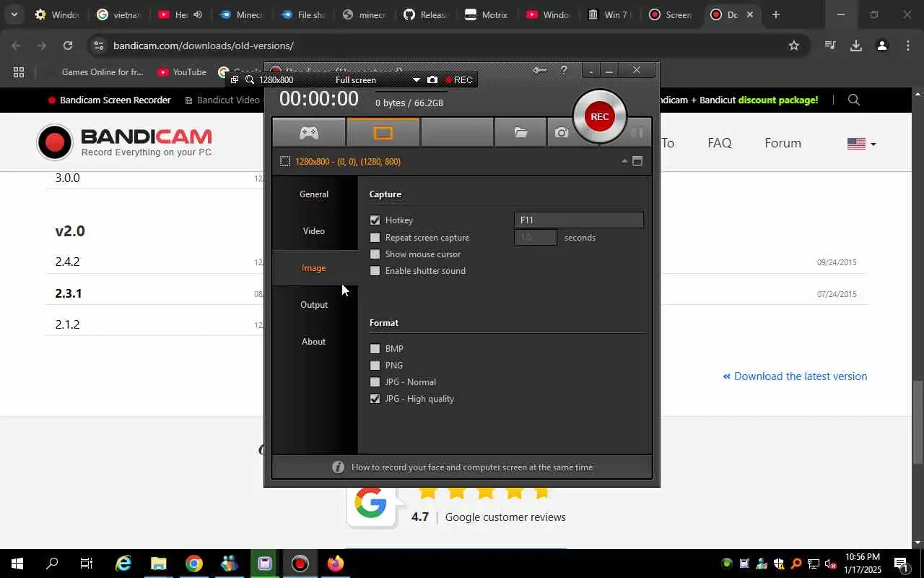Screen dimensions: 924x578
Task: Select the JPG - Normal format checkbox
Action: 375,382
